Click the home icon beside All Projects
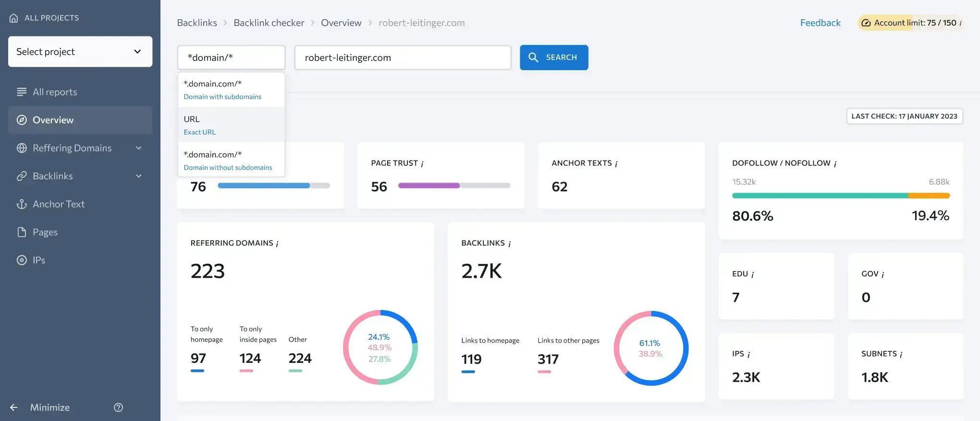980x421 pixels. [x=14, y=18]
